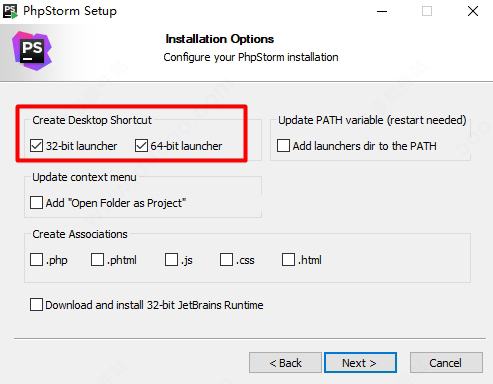Image resolution: width=493 pixels, height=384 pixels.
Task: Click the 64-bit launcher label text
Action: (x=186, y=146)
